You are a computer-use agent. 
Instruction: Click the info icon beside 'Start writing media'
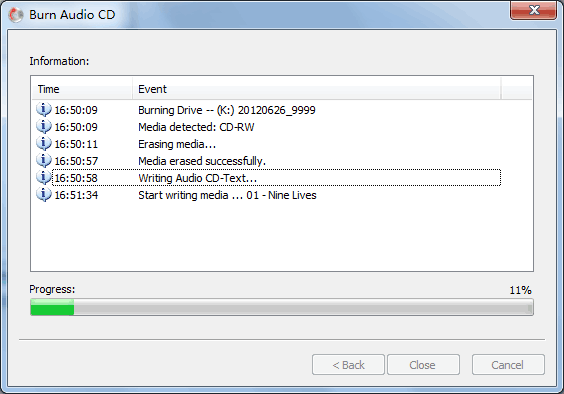(x=44, y=194)
